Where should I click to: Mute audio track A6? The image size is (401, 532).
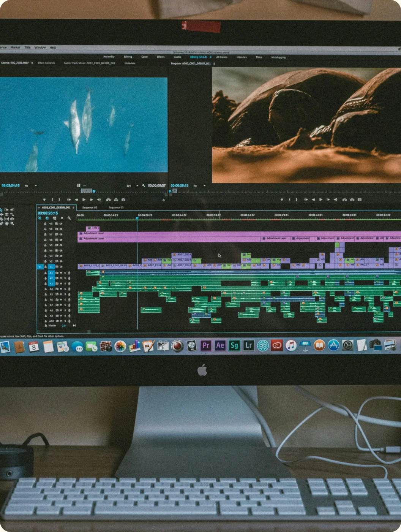(x=61, y=300)
